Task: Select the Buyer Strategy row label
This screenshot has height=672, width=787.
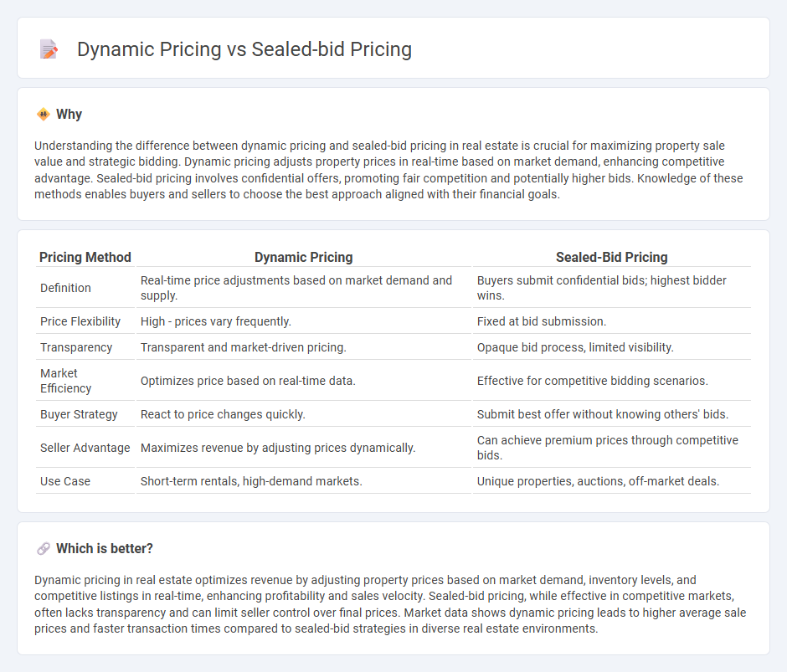Action: pos(79,414)
